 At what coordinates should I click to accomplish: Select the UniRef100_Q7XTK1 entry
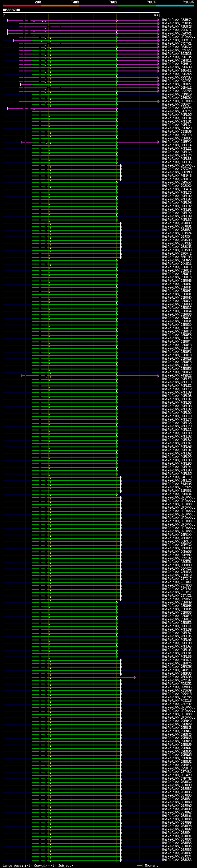click(177, 44)
